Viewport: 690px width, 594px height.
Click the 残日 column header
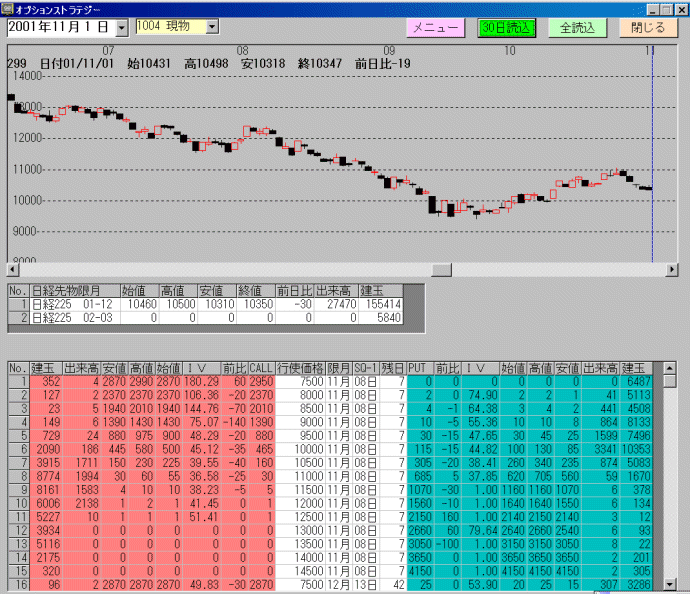coord(393,368)
